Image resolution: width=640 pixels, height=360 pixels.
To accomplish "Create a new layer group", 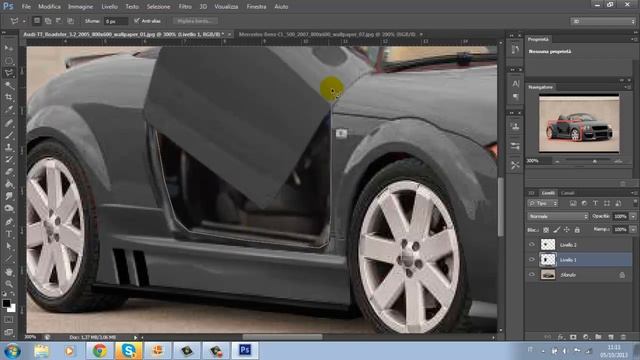I will (598, 337).
